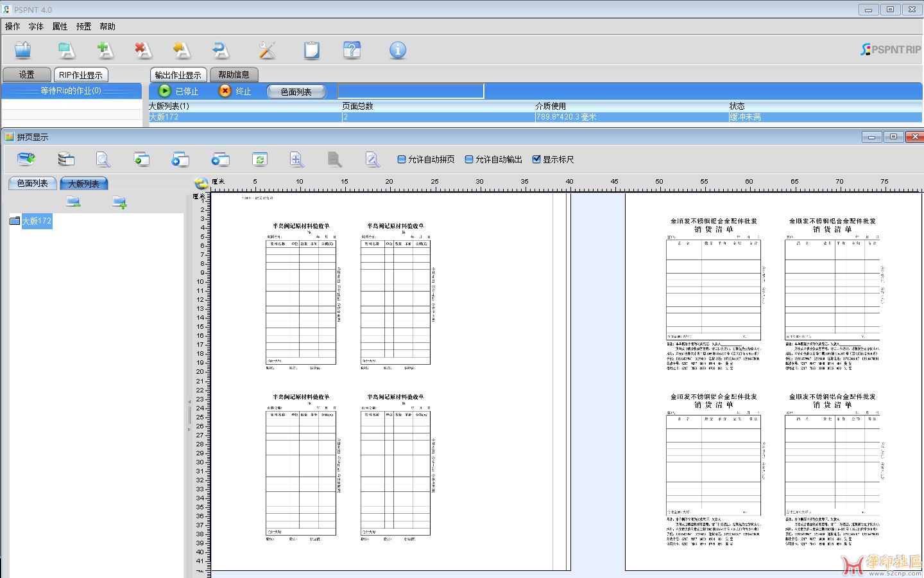The height and width of the screenshot is (578, 924).
Task: Click the delete job icon with red X
Action: click(143, 50)
